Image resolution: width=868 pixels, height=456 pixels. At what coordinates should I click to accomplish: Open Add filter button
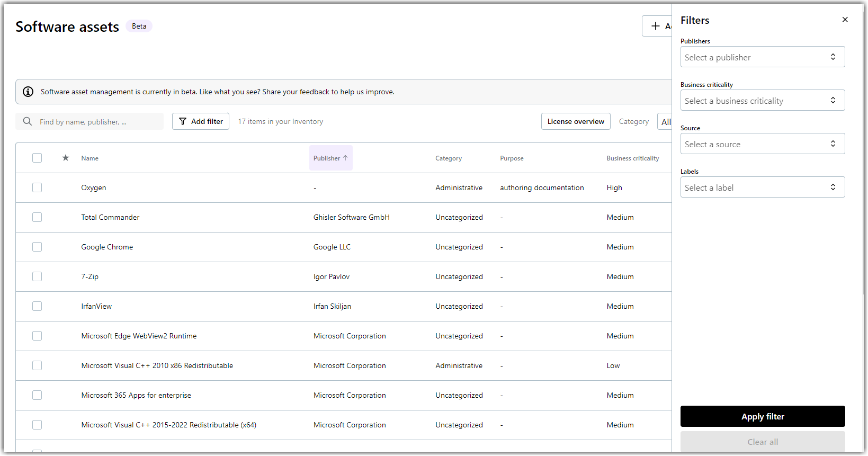(201, 121)
